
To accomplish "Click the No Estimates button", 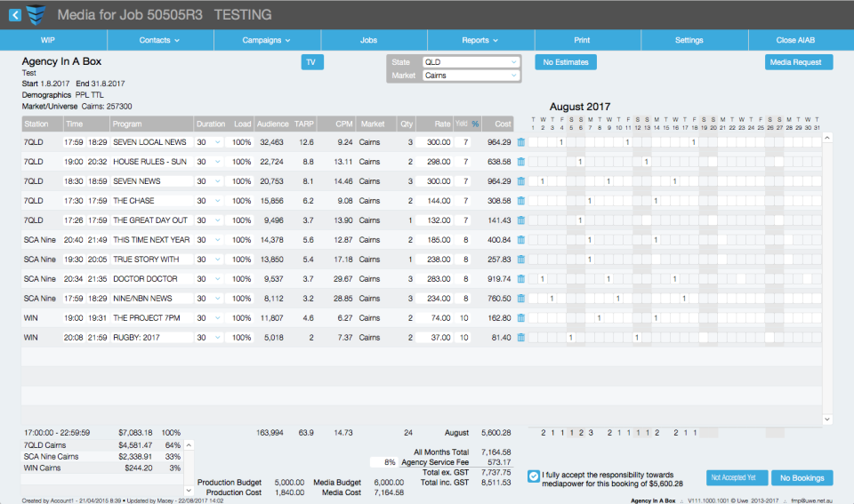I will click(x=566, y=62).
